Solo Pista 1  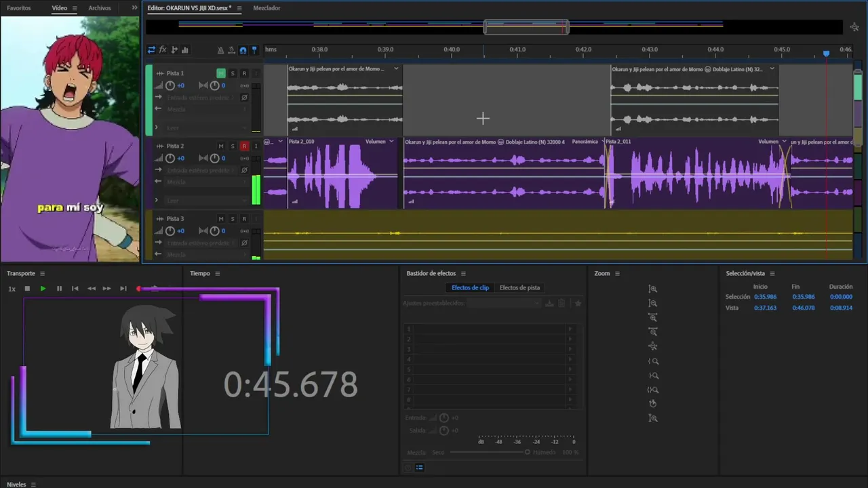pyautogui.click(x=233, y=73)
